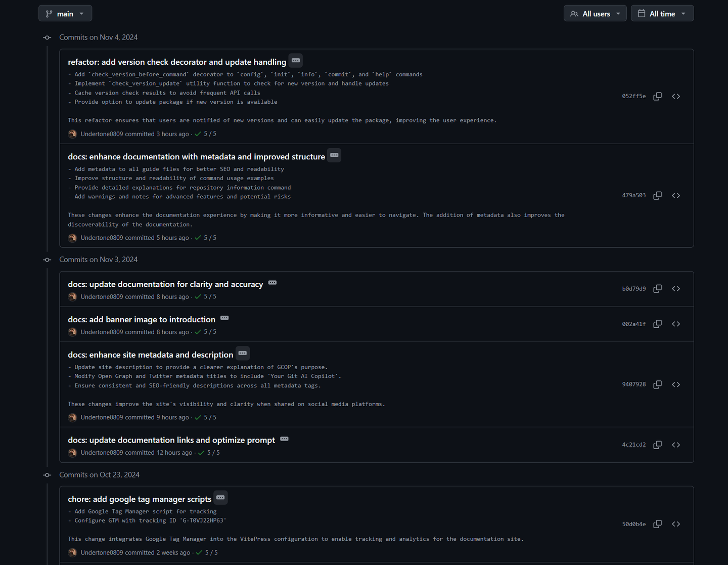Screen dimensions: 728x565
Task: Browse repository at commit 479a503
Action: (x=676, y=196)
